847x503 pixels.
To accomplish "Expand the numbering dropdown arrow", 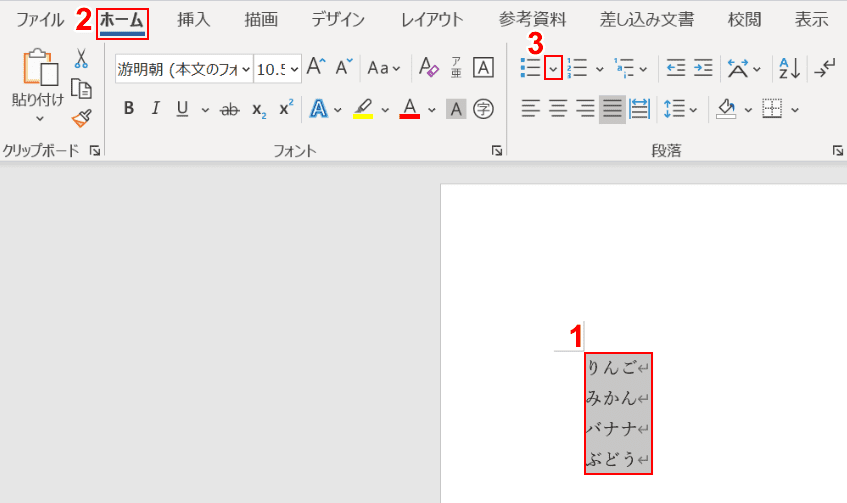I will [600, 69].
